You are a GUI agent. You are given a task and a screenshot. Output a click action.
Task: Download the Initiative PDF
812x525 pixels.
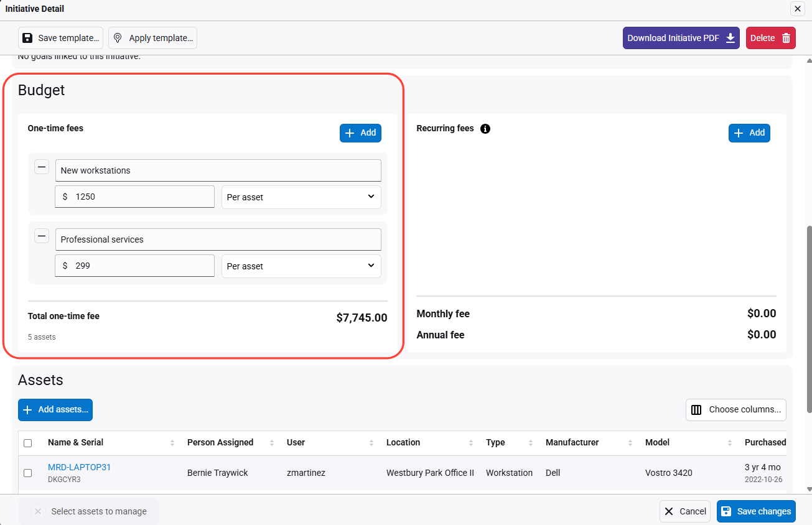(681, 38)
